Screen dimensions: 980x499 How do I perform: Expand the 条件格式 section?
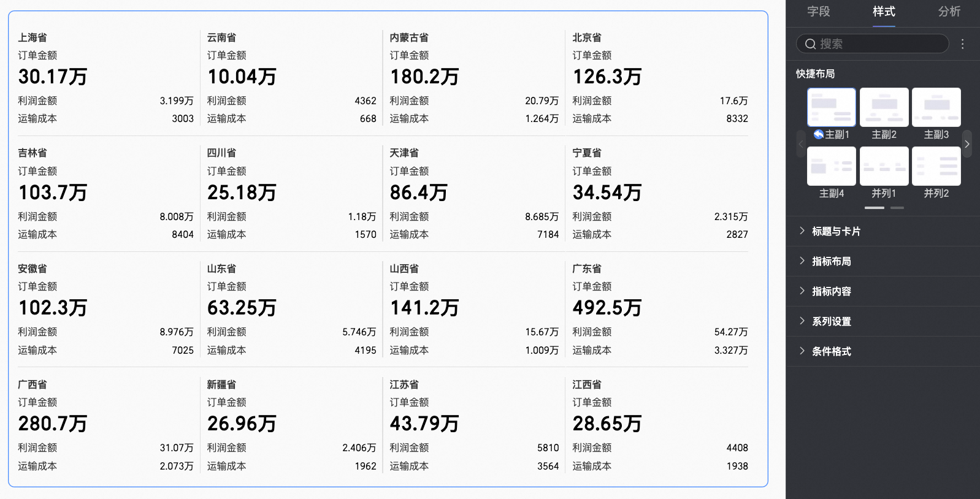tap(831, 351)
